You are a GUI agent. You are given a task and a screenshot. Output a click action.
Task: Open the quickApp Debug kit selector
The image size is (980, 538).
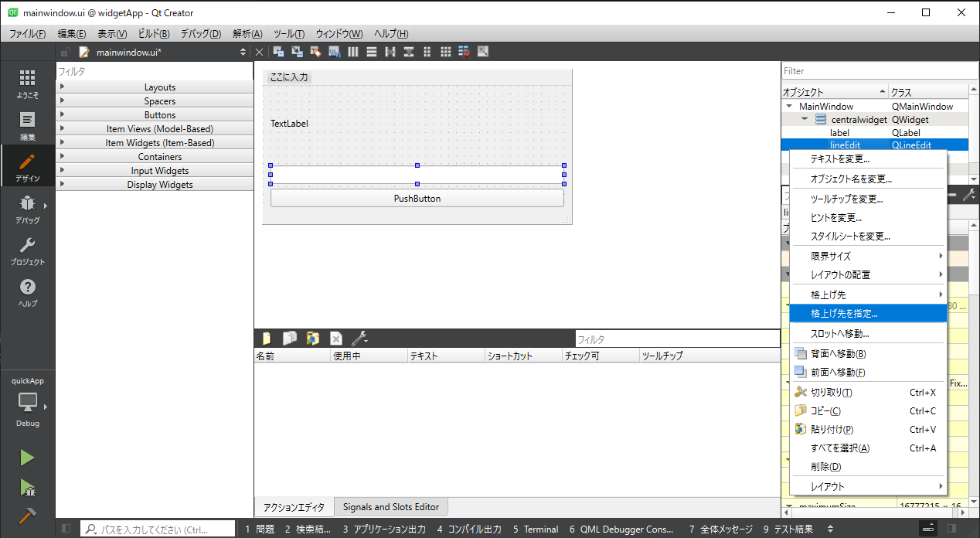pyautogui.click(x=28, y=402)
